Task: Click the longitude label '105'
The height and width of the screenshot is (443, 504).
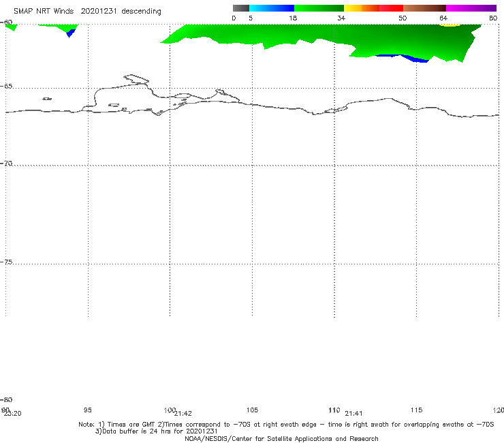Action: pos(252,410)
